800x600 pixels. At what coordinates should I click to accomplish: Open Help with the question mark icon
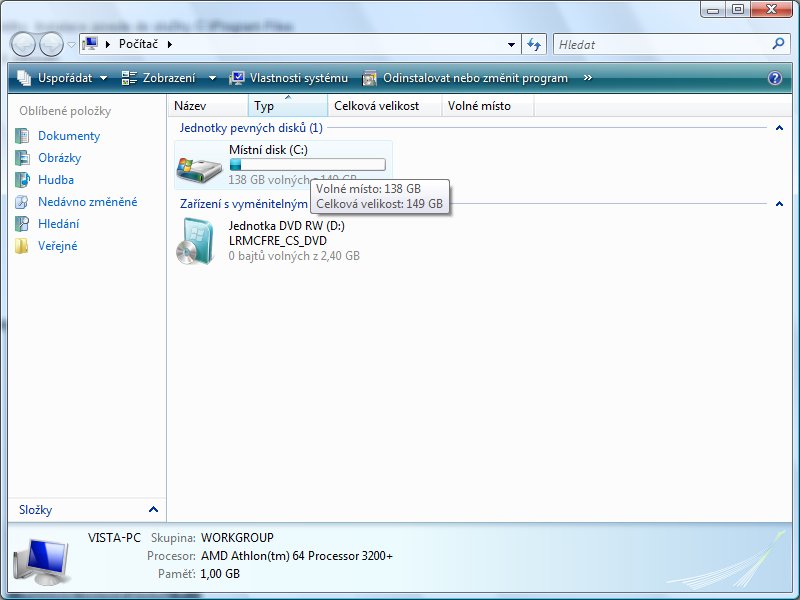tap(774, 78)
